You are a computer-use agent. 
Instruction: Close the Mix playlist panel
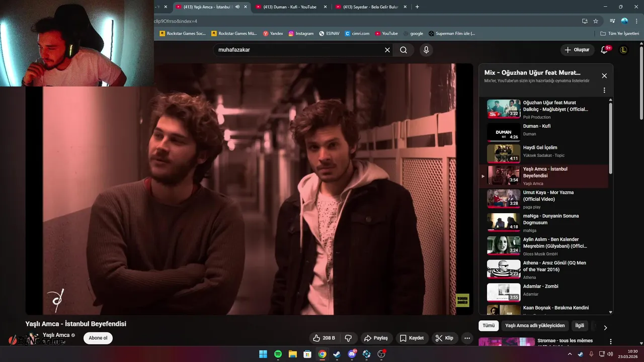tap(604, 76)
